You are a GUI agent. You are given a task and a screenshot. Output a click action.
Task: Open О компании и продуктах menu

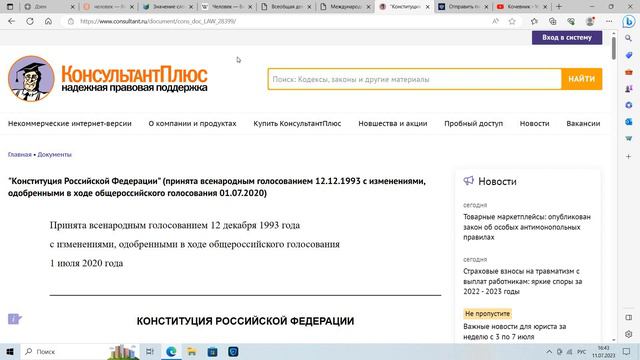(x=192, y=123)
